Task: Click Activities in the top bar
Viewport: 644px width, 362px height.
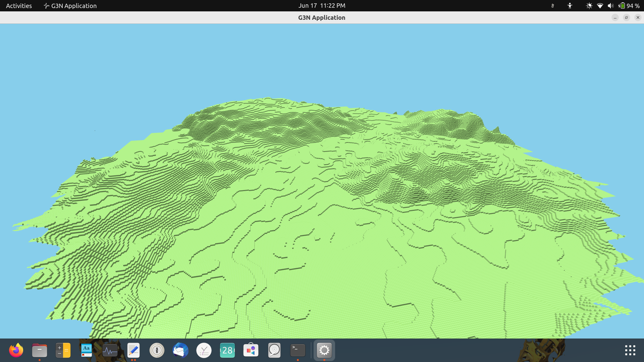Action: [x=19, y=6]
